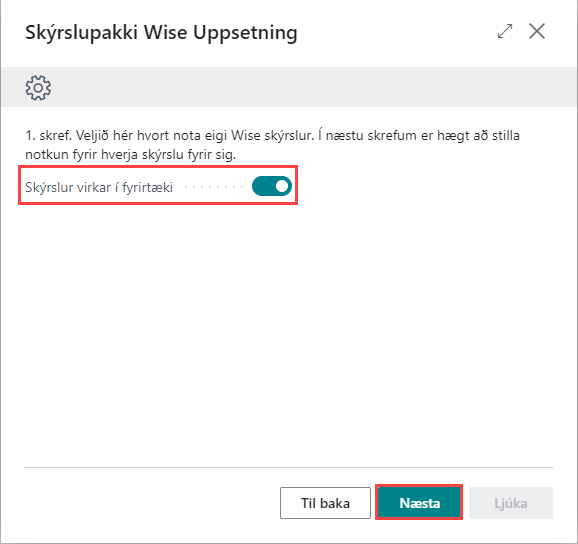Go to next step with Næsta
This screenshot has width=578, height=544.
click(x=419, y=503)
